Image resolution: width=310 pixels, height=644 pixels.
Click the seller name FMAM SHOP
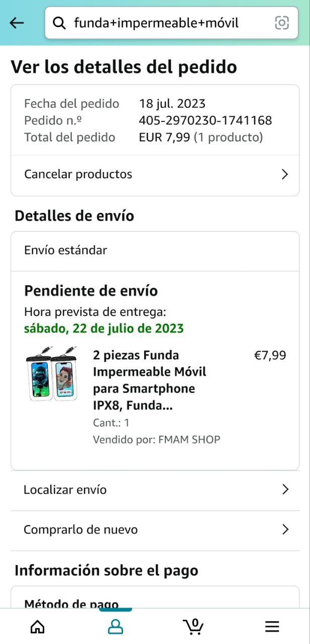tap(189, 439)
